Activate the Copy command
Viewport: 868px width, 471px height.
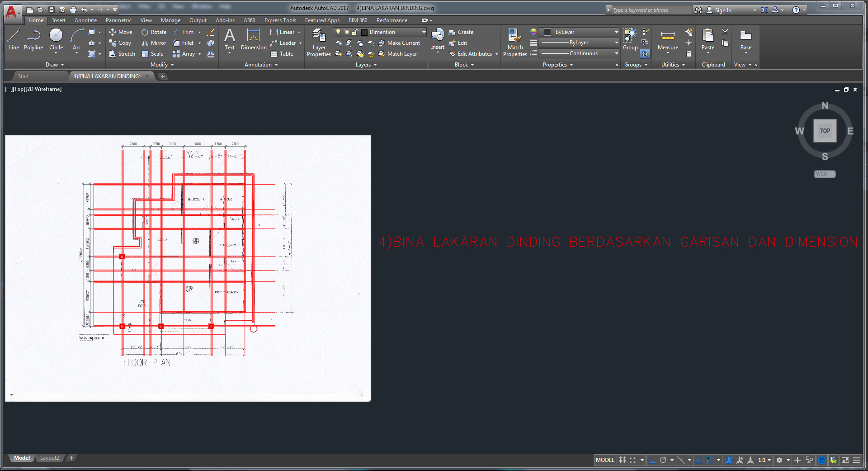(120, 43)
